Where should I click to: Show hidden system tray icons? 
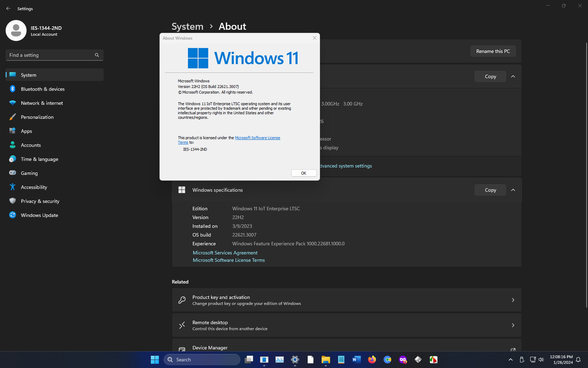coord(510,360)
